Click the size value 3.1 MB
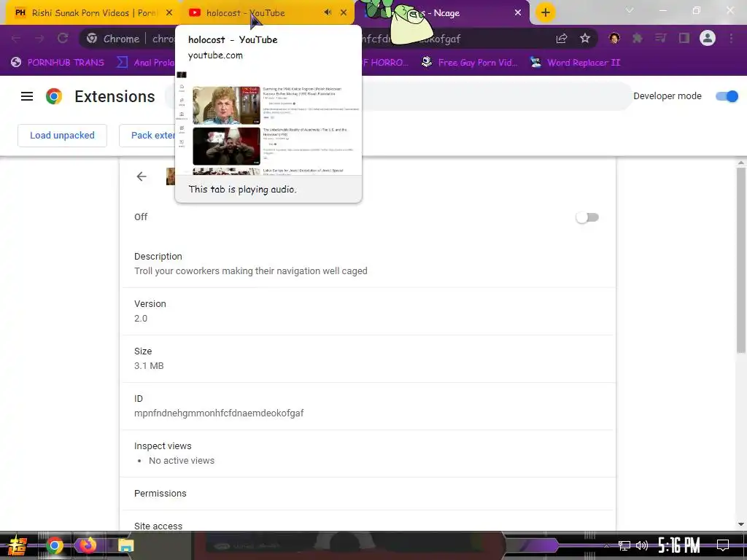The width and height of the screenshot is (747, 560). point(149,366)
